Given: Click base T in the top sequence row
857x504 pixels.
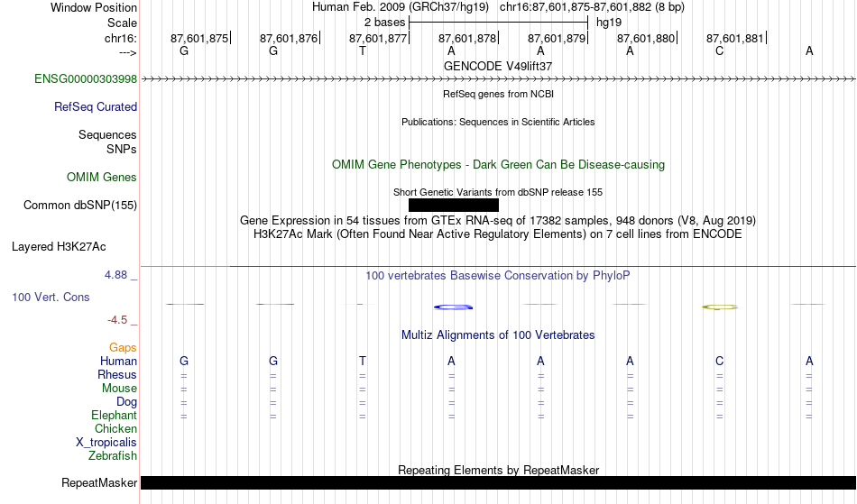Looking at the screenshot, I should (363, 51).
